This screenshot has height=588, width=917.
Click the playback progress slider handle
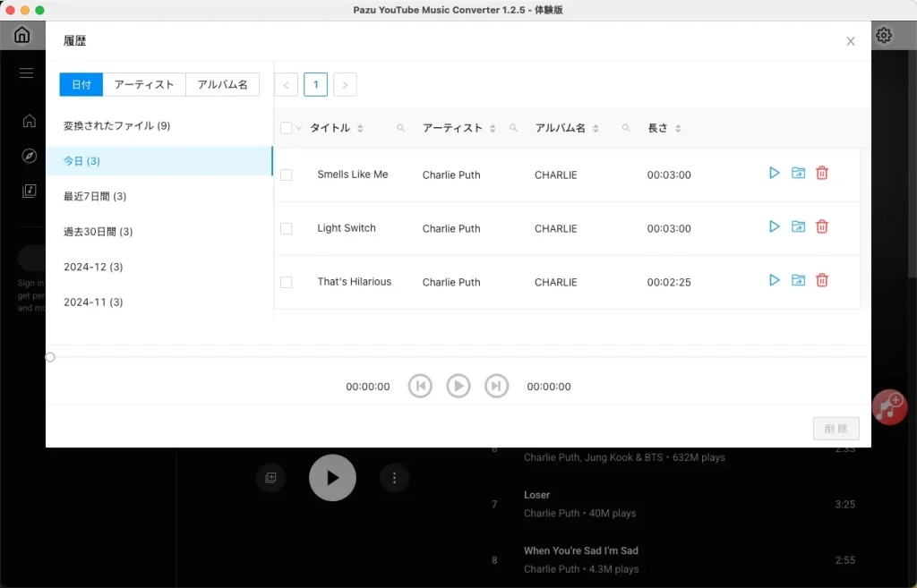click(49, 356)
